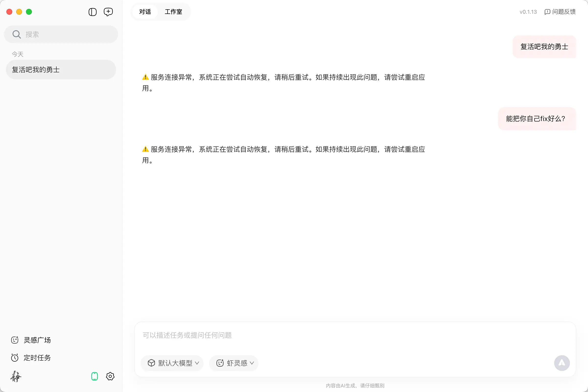Click the send arrow button
588x392 pixels.
pos(562,363)
